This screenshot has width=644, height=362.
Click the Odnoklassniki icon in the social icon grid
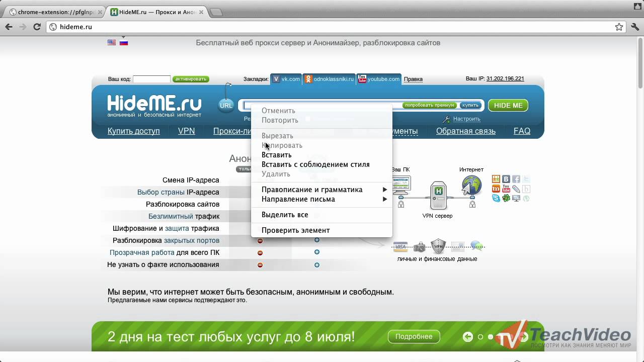pos(496,179)
